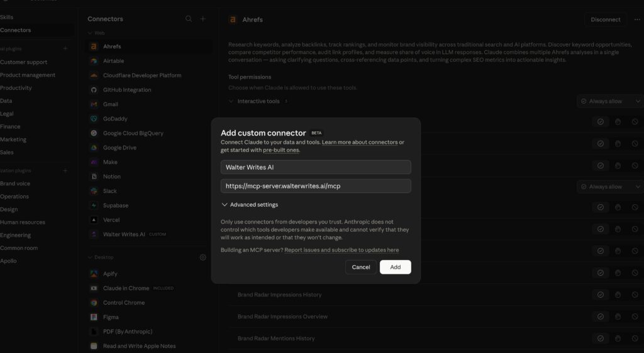The height and width of the screenshot is (353, 644).
Task: Open Skills in the sidebar
Action: point(6,17)
